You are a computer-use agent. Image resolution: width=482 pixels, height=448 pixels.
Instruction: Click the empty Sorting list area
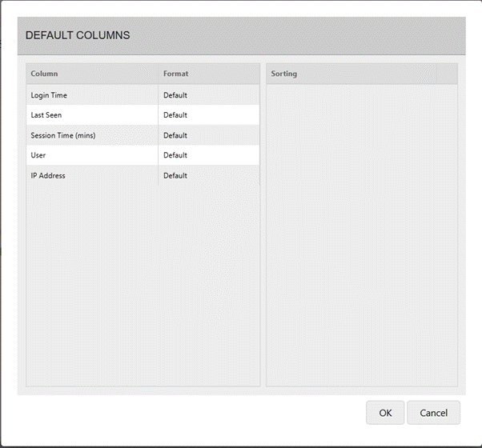point(362,235)
